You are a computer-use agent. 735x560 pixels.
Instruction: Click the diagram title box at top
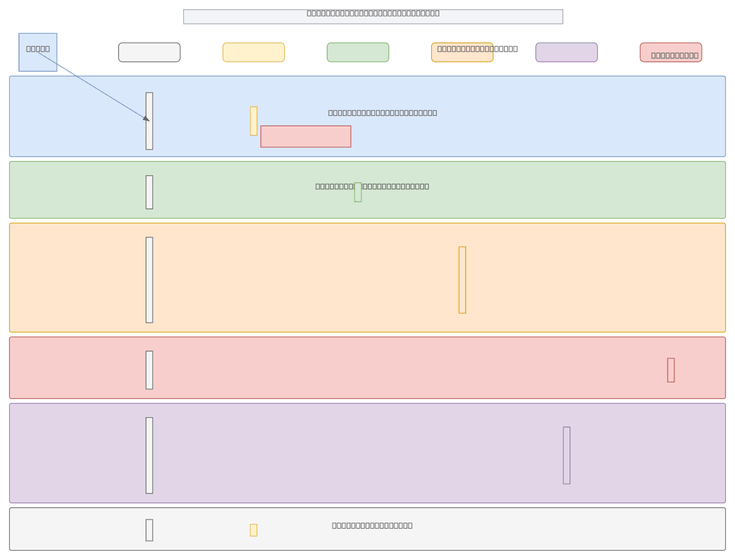[372, 17]
